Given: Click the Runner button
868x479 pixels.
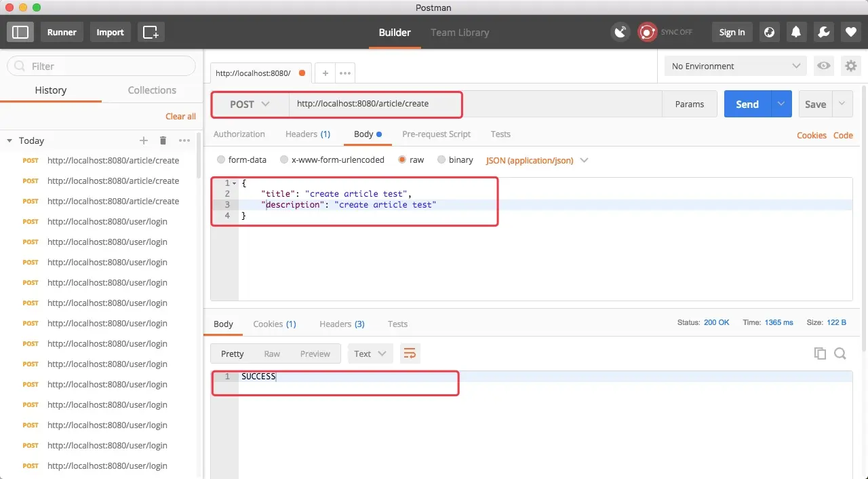Looking at the screenshot, I should click(x=62, y=32).
